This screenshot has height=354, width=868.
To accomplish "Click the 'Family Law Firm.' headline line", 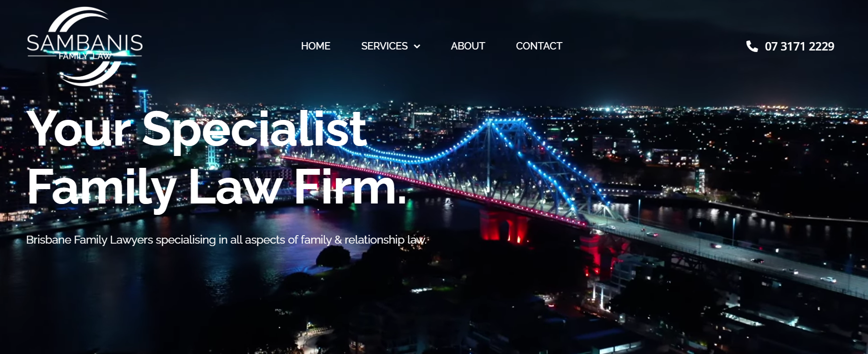I will 217,187.
